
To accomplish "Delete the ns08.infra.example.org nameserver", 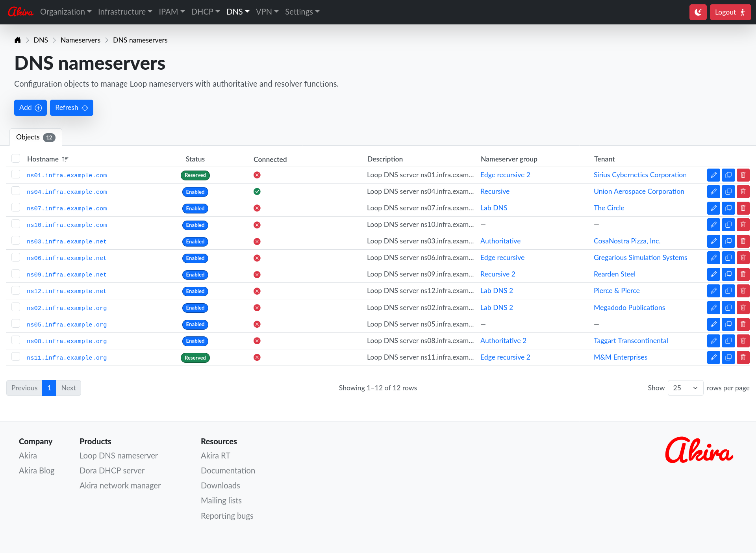I will click(743, 341).
